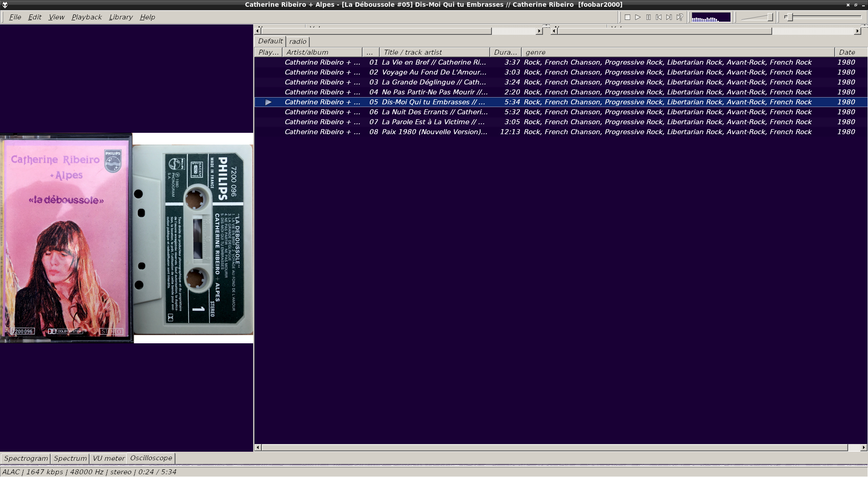Open the Edit menu
The width and height of the screenshot is (868, 477).
tap(35, 17)
